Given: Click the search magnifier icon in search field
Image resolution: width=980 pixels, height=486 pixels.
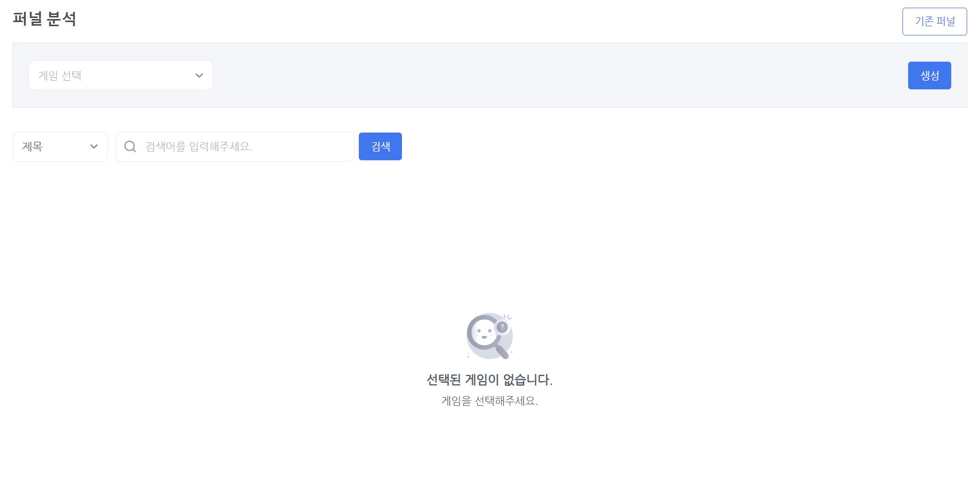Looking at the screenshot, I should coord(130,147).
